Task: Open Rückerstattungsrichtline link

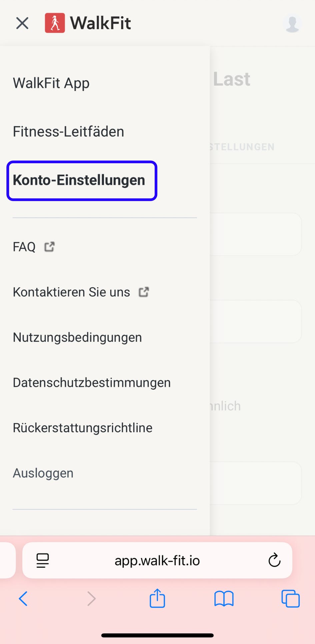Action: pos(83,428)
